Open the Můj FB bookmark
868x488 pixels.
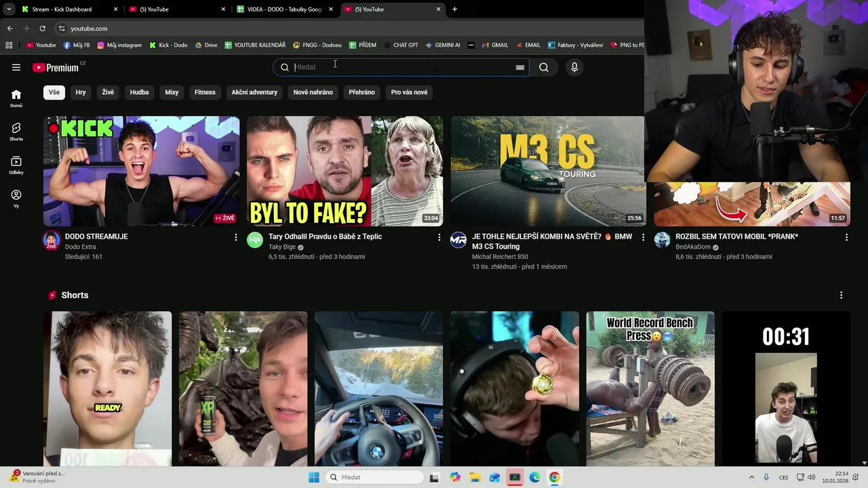click(x=77, y=45)
